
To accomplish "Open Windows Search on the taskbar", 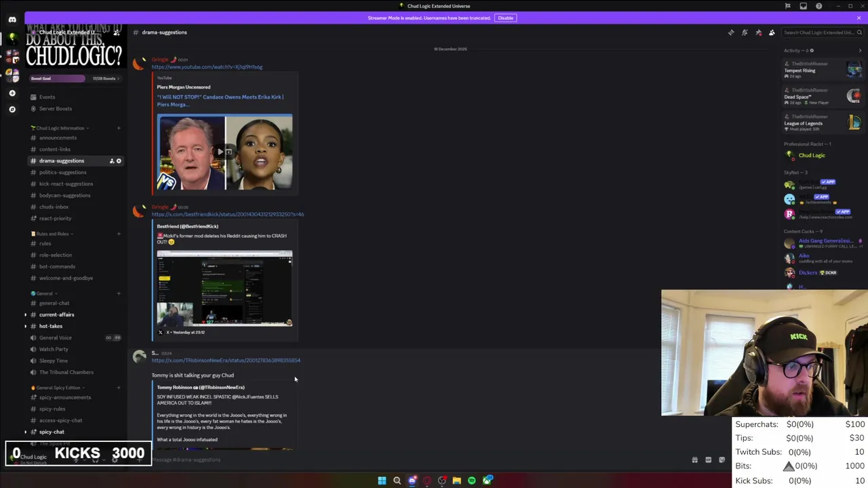I will pos(397,481).
